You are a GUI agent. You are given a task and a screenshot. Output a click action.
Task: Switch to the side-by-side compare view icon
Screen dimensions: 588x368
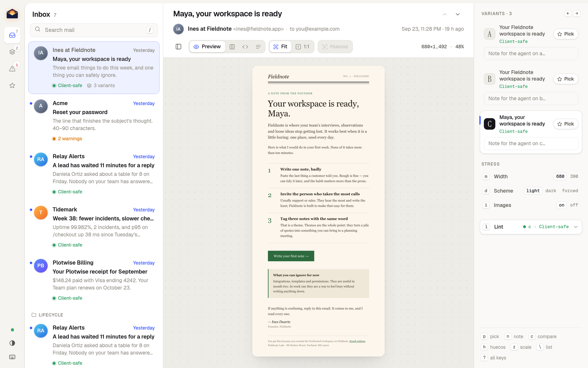[x=232, y=47]
